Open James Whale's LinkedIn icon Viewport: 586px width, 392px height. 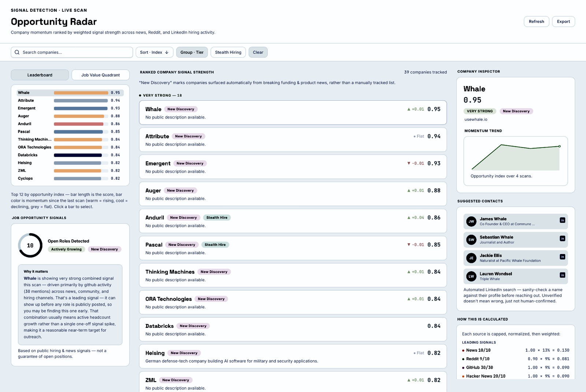tap(562, 220)
